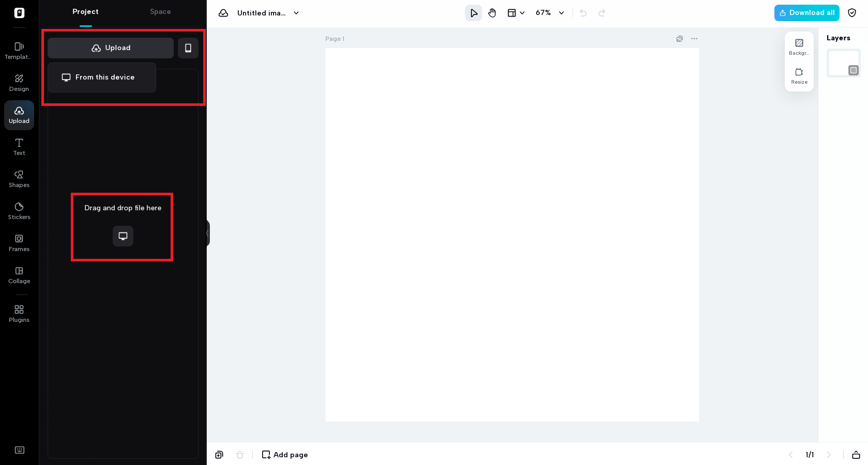Open the Frames panel
868x465 pixels.
[x=19, y=243]
